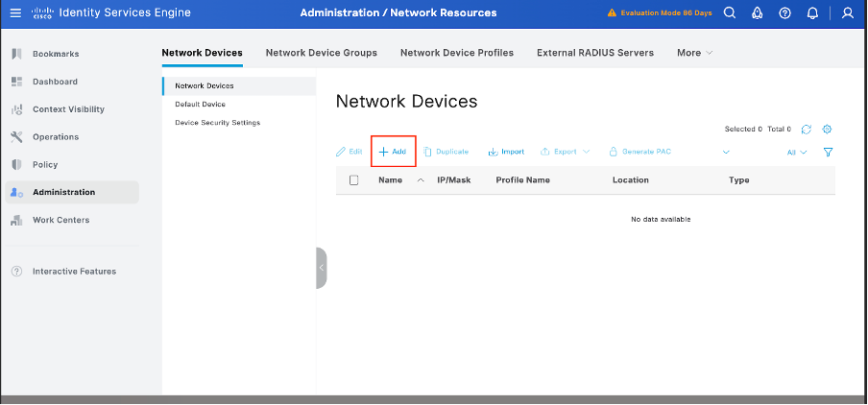Click the Cisco logo

click(x=42, y=12)
